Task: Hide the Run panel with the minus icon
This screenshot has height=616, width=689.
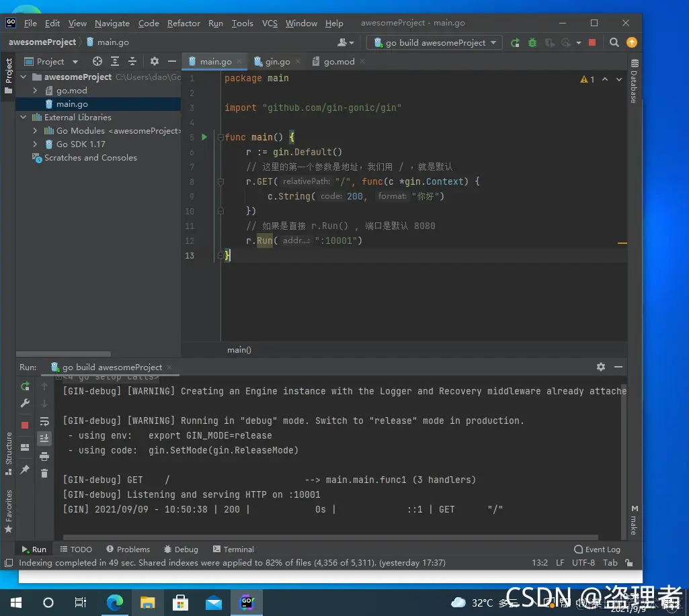Action: pyautogui.click(x=618, y=367)
